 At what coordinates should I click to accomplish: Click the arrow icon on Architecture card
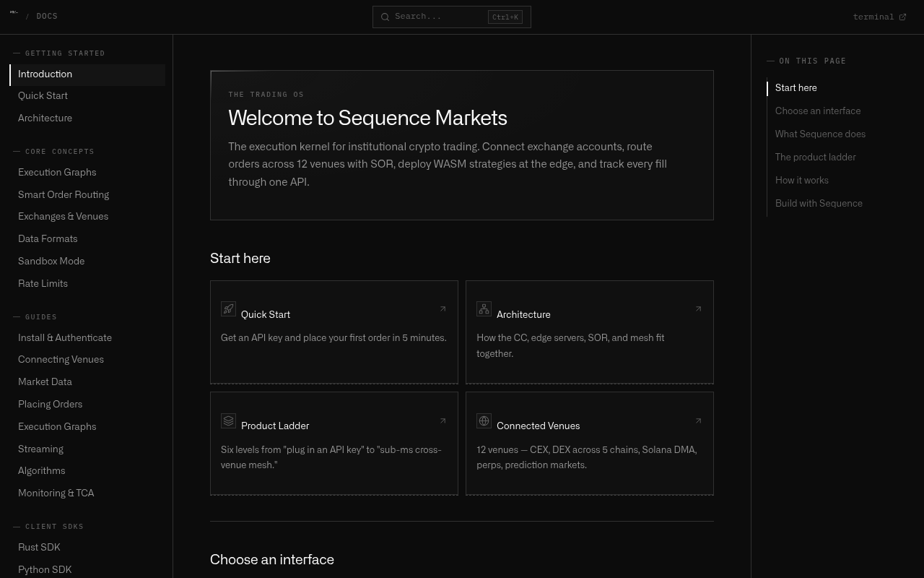click(x=698, y=309)
